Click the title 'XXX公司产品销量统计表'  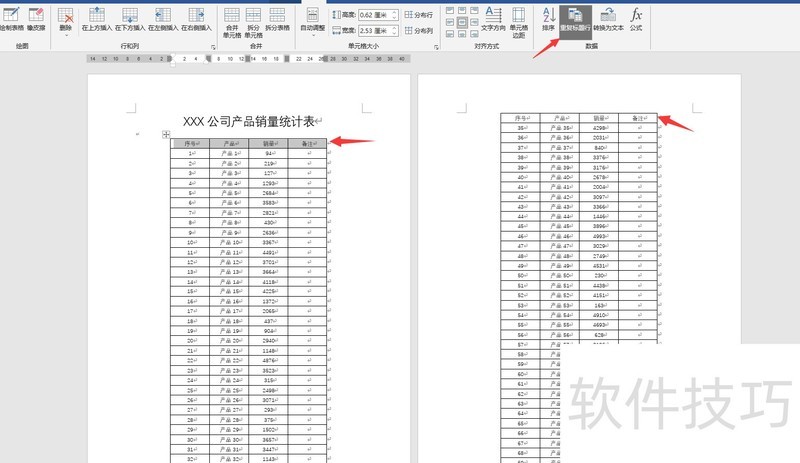tap(248, 121)
